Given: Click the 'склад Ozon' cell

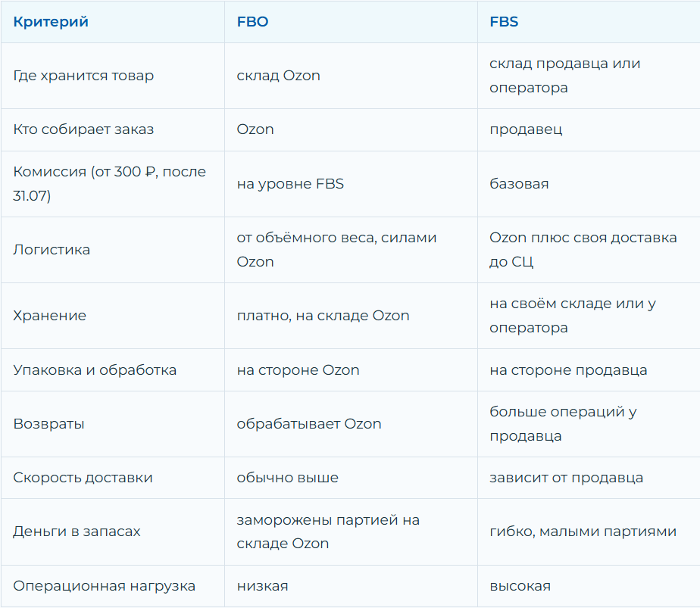Looking at the screenshot, I should 279,76.
